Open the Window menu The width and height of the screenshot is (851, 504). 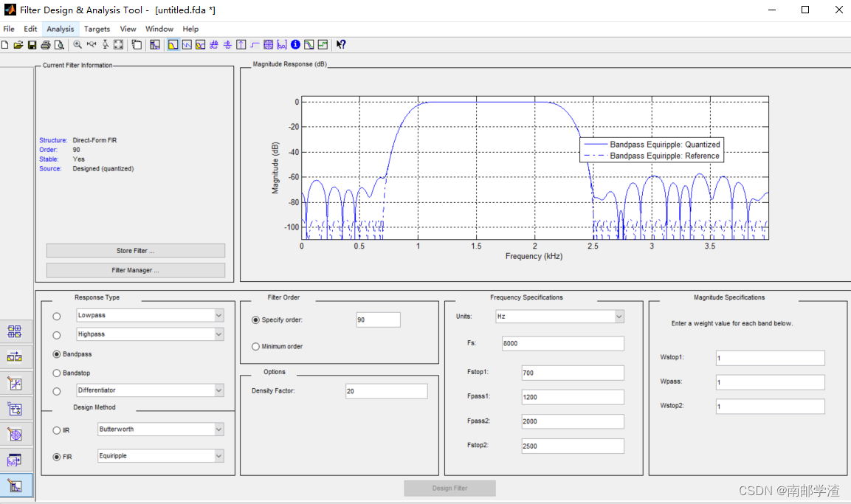click(159, 29)
